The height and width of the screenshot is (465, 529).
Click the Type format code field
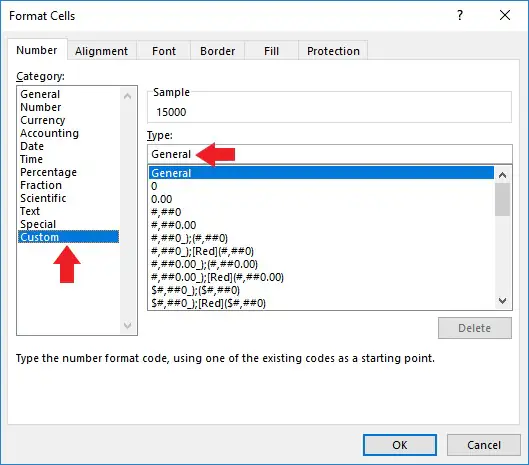point(330,154)
